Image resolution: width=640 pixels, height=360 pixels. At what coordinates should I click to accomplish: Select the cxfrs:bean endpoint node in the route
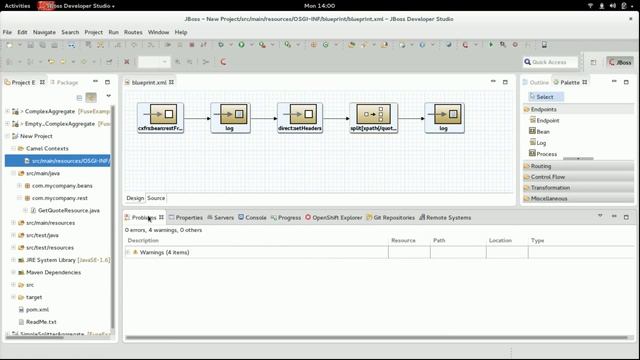pos(160,118)
